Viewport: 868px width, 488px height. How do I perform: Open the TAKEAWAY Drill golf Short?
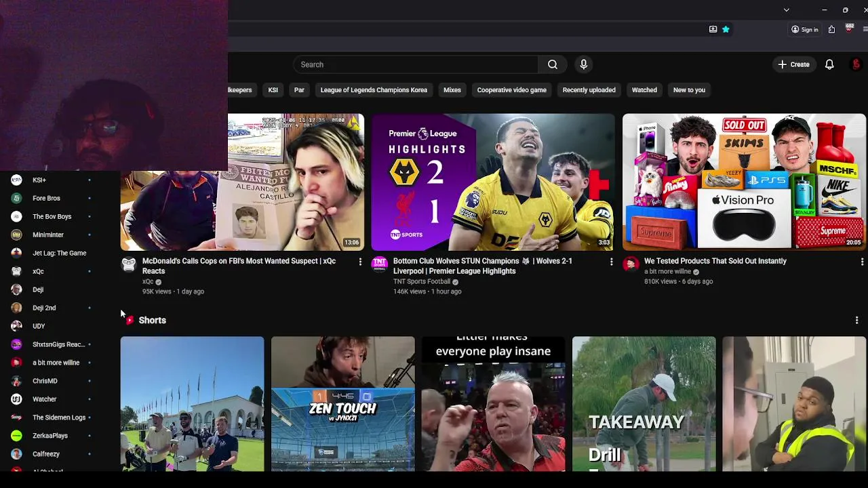coord(644,404)
